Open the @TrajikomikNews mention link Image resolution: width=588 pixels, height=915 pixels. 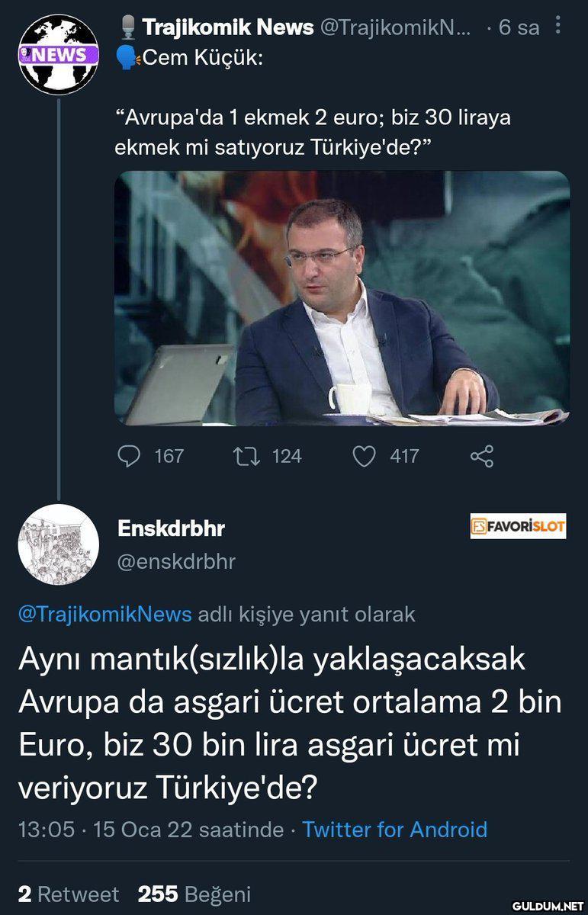(104, 614)
